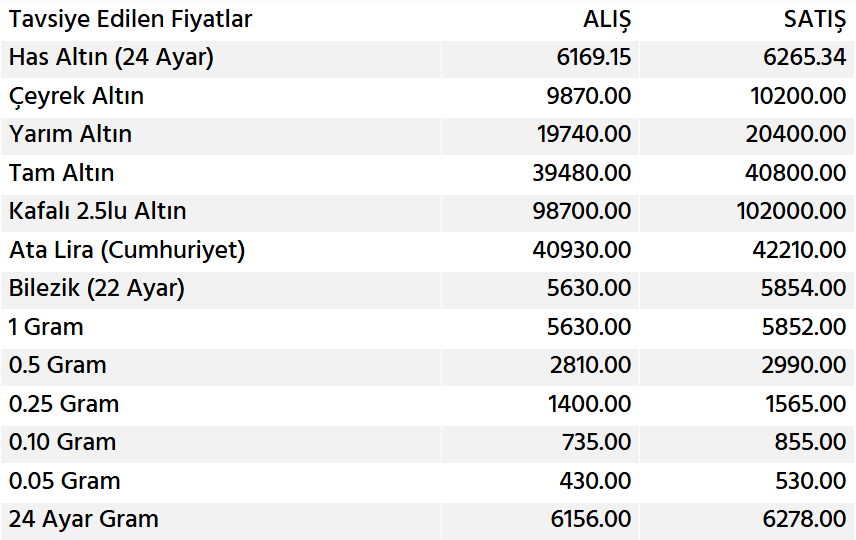Click Çeyrek Altın sell price 10200.00
Screen dimensions: 856x540
798,96
